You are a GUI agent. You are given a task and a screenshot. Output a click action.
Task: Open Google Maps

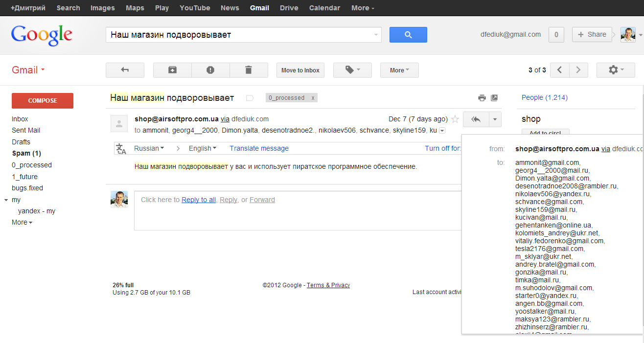(x=135, y=8)
